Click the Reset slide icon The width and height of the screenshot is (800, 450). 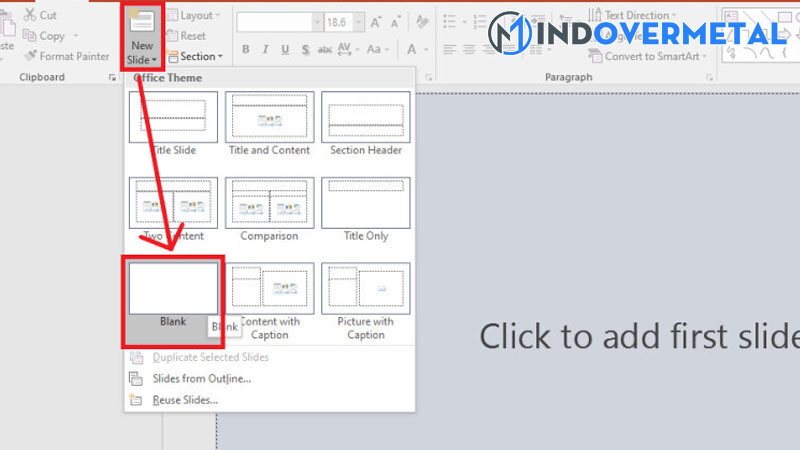pos(172,36)
